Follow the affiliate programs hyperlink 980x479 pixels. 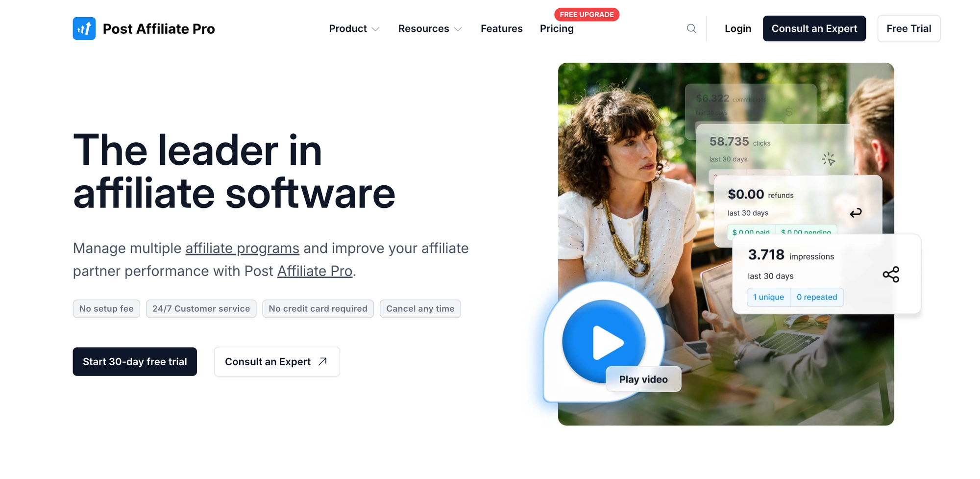[x=242, y=249]
